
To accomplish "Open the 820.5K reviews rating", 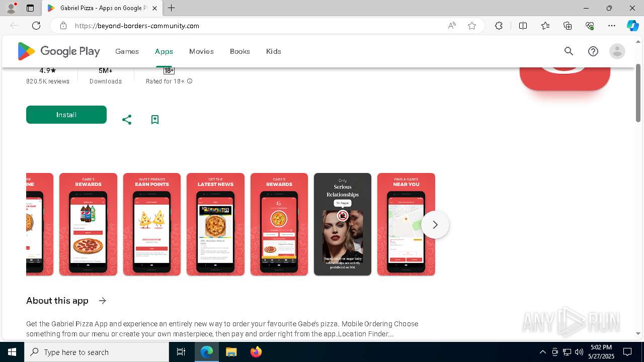I will pyautogui.click(x=48, y=76).
